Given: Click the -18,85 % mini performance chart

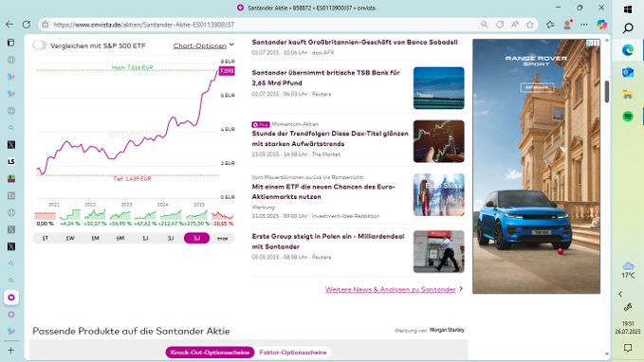Looking at the screenshot, I should tap(222, 218).
